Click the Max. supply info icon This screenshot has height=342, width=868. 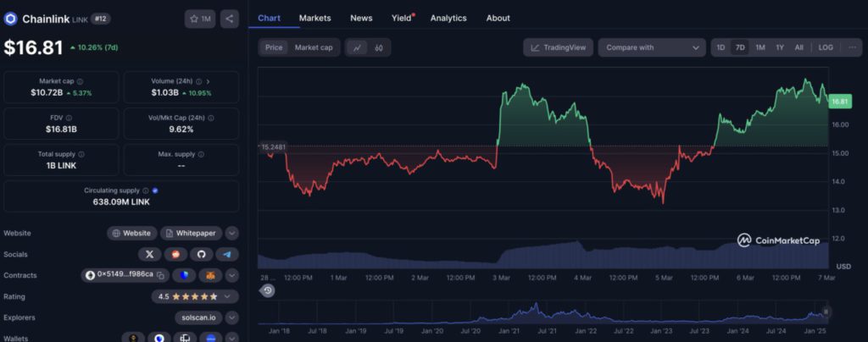(x=201, y=154)
